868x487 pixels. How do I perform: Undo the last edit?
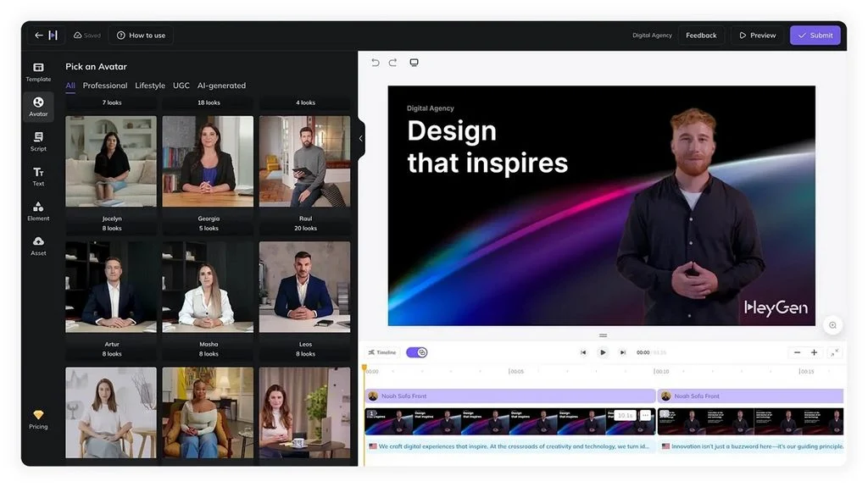pyautogui.click(x=376, y=63)
